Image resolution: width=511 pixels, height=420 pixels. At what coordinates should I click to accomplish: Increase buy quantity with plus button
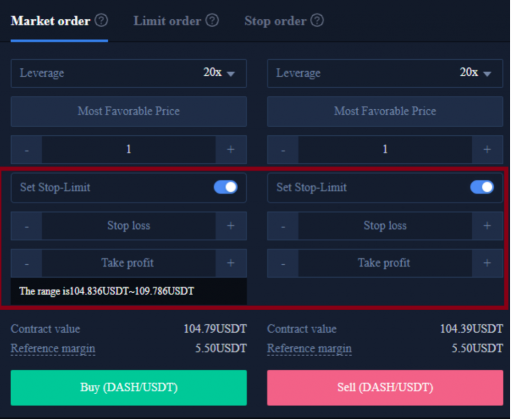[231, 150]
